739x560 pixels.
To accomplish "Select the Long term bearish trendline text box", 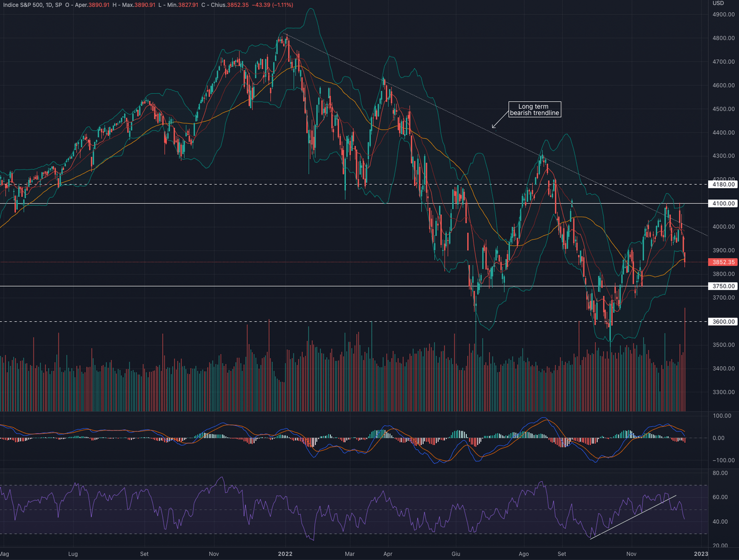I will (535, 109).
